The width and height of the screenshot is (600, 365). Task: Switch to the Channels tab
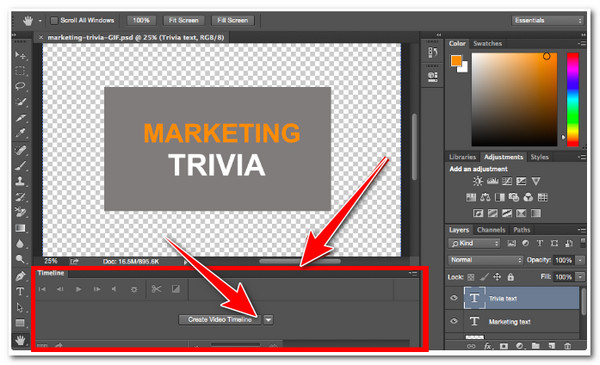pyautogui.click(x=491, y=230)
